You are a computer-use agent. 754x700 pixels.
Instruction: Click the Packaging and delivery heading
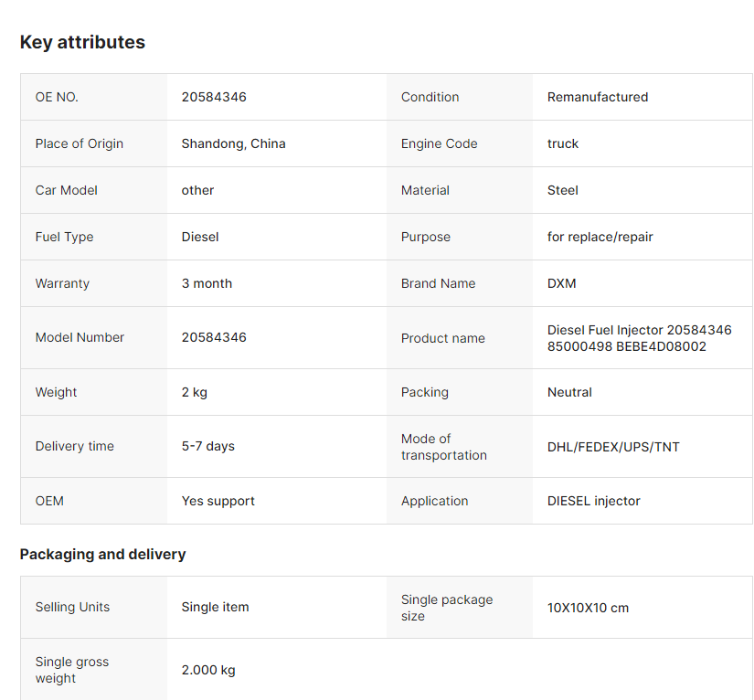tap(102, 555)
